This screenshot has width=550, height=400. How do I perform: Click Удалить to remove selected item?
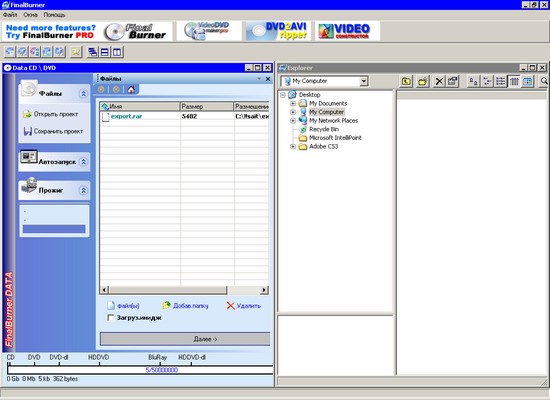243,306
